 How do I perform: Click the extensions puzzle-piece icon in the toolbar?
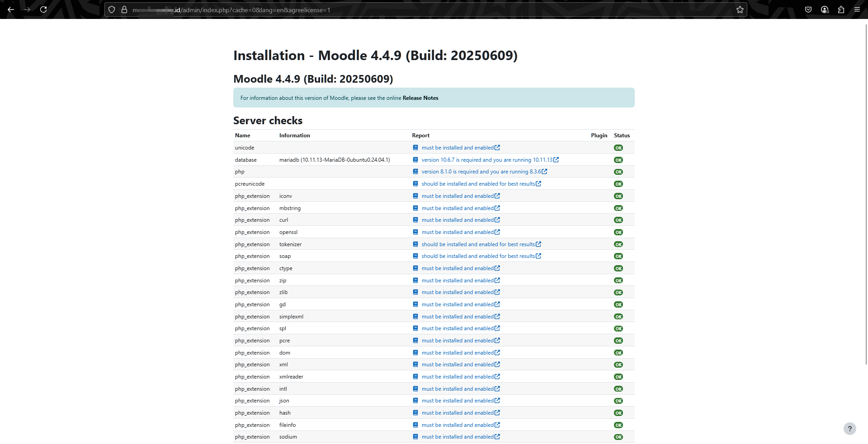coord(841,9)
